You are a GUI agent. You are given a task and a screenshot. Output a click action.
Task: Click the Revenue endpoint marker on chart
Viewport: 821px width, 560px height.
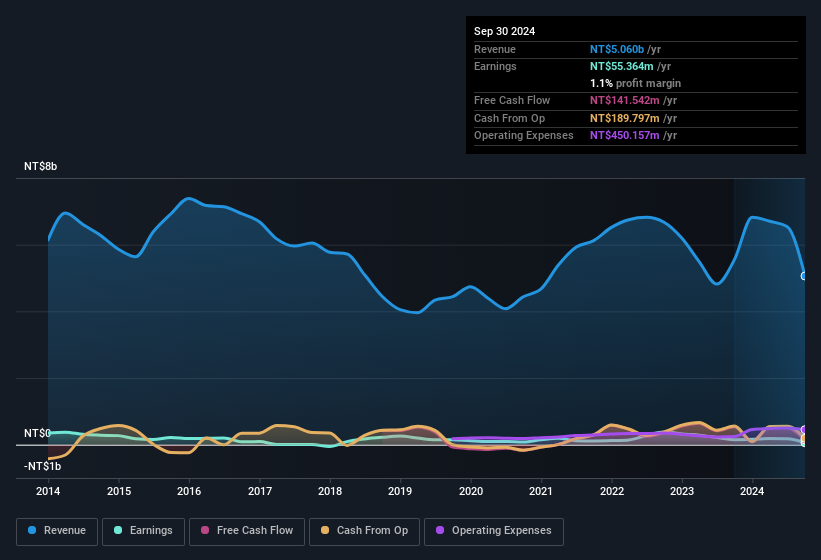[x=804, y=276]
